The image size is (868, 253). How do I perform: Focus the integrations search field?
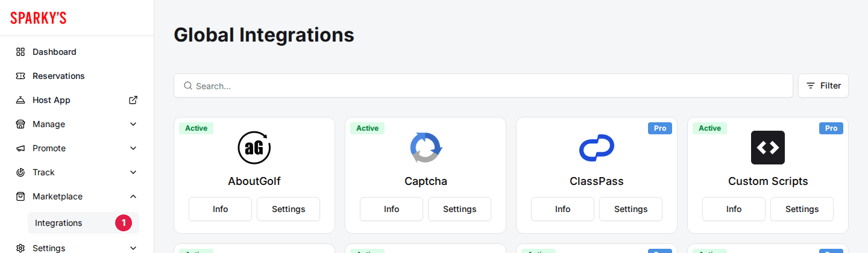point(483,86)
